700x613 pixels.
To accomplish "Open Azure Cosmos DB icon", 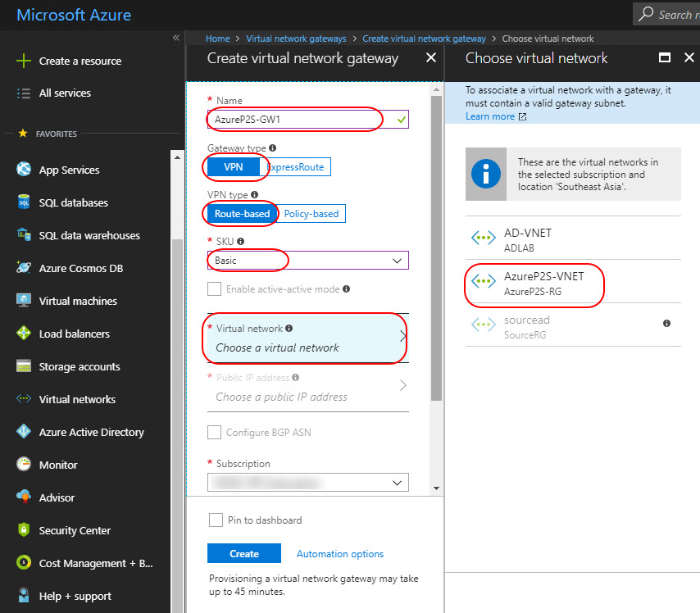I will 24,267.
